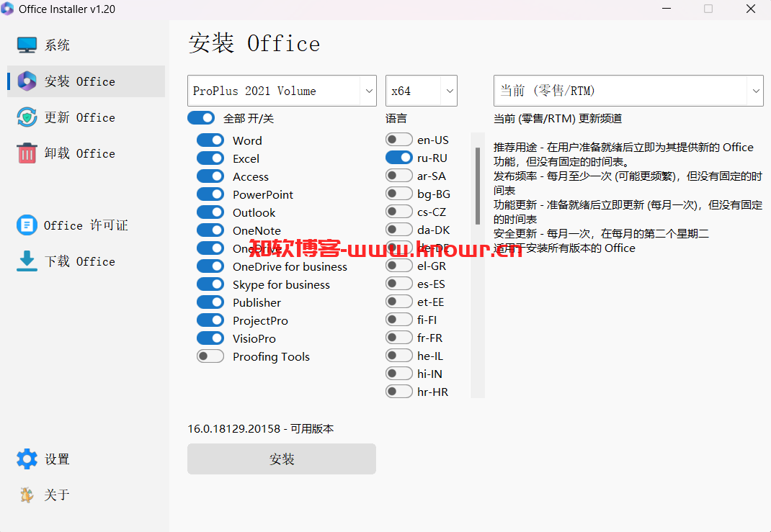Switch off the Publisher toggle
Image resolution: width=771 pixels, height=532 pixels.
tap(210, 302)
